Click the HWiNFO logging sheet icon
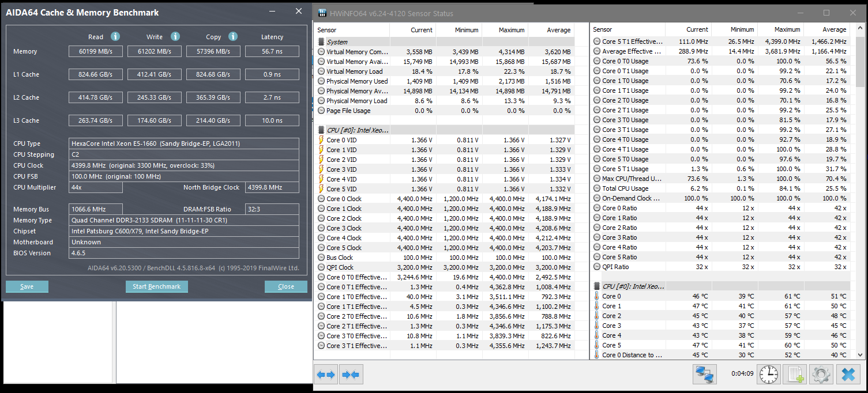 [795, 375]
